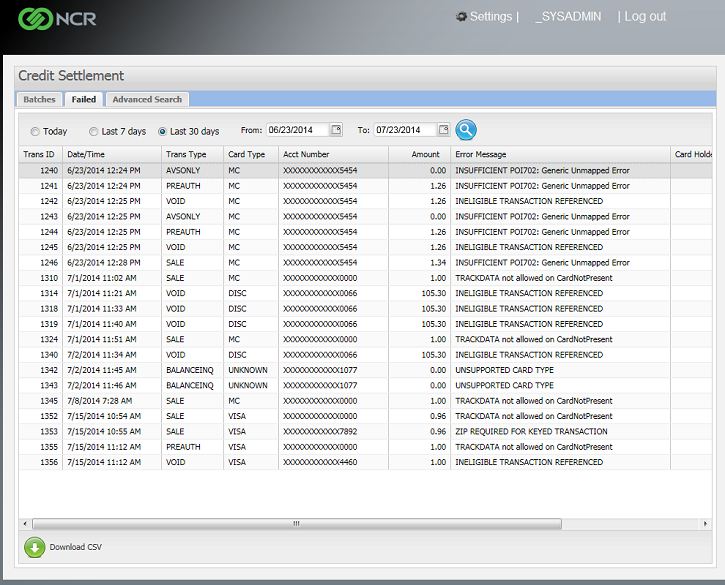Click the blue magnifier search icon
Image resolution: width=725 pixels, height=585 pixels.
pyautogui.click(x=466, y=130)
